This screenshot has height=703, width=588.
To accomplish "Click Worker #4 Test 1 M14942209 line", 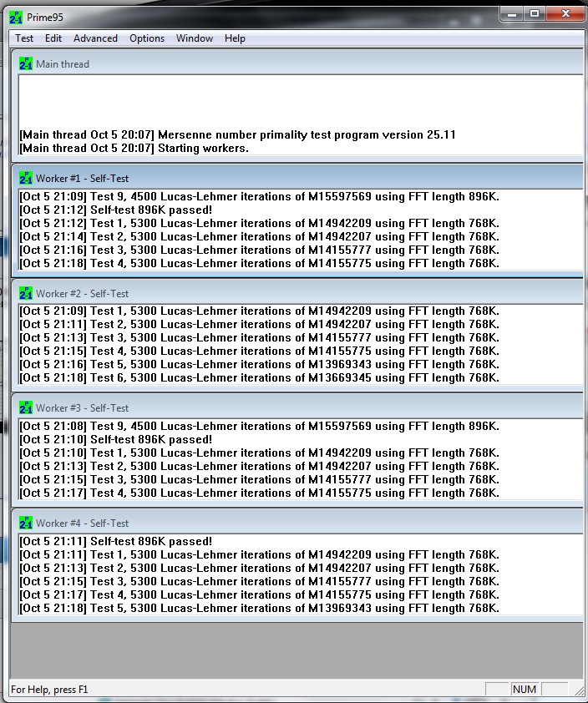I will (259, 554).
